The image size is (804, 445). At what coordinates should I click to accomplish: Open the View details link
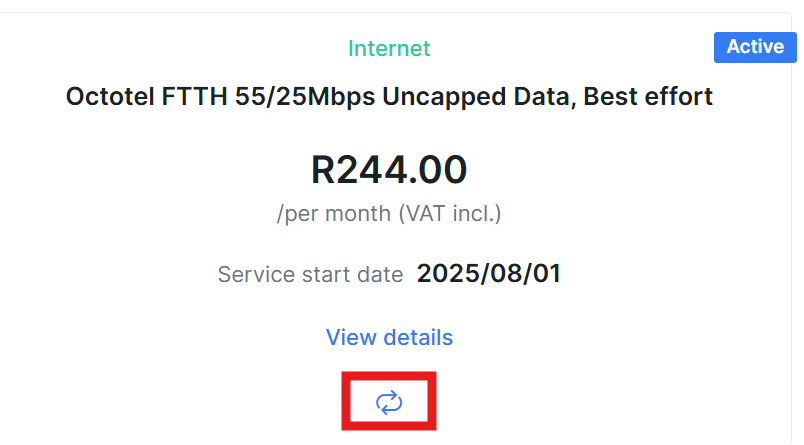(389, 337)
